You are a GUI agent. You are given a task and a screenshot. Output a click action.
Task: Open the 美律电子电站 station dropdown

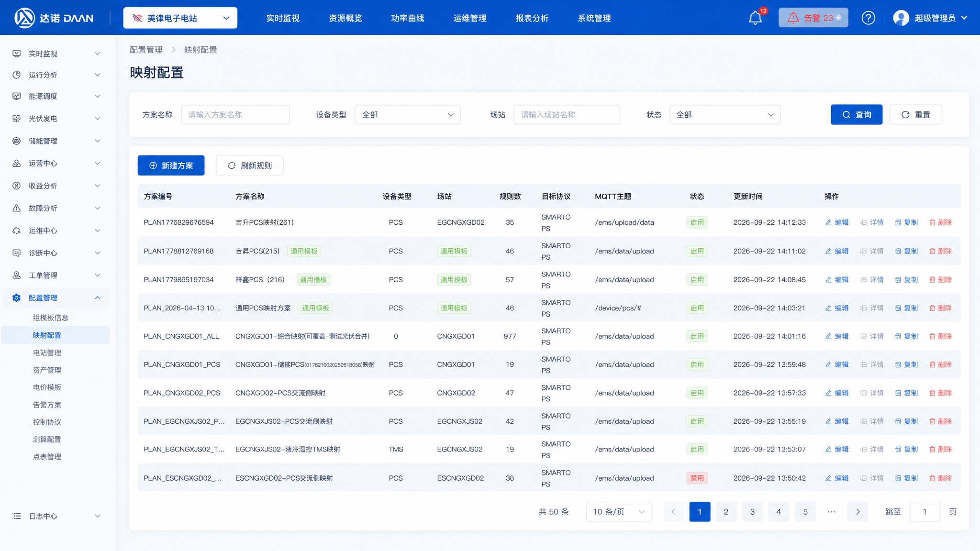pos(180,18)
